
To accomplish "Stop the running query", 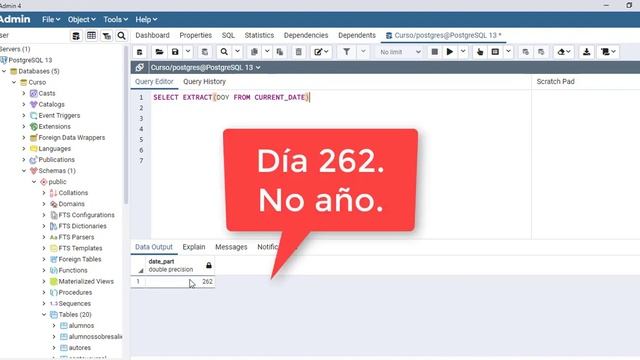I will [x=435, y=52].
